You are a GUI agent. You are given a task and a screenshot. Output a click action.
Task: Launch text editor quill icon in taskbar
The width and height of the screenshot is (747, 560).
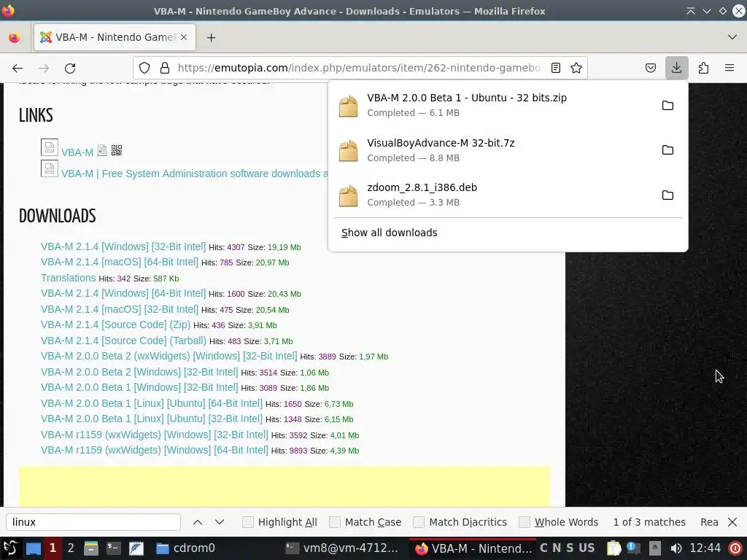click(x=136, y=548)
